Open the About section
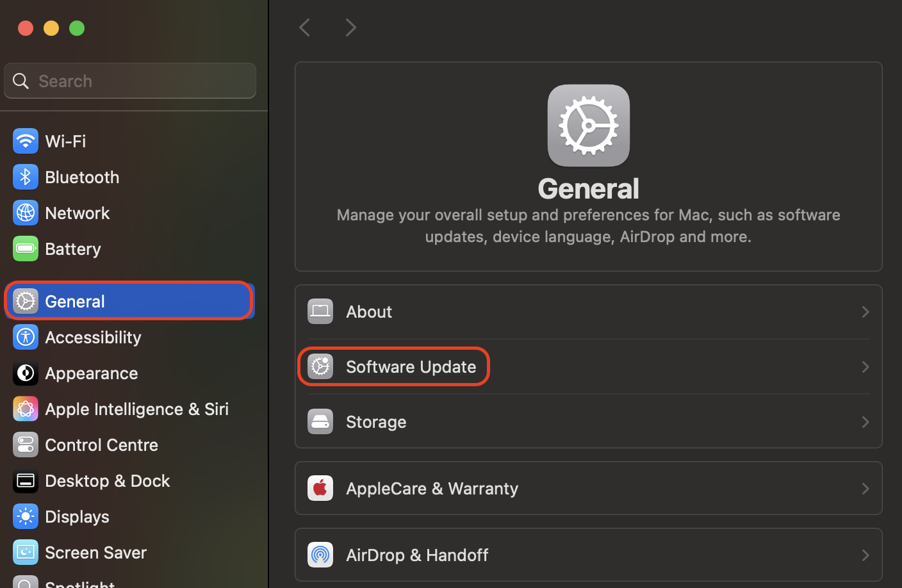 point(369,311)
